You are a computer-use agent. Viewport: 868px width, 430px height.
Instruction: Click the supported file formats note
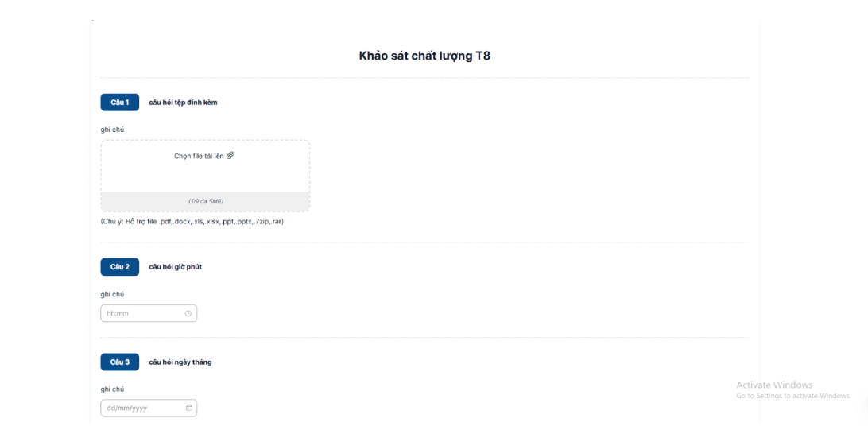pos(192,222)
